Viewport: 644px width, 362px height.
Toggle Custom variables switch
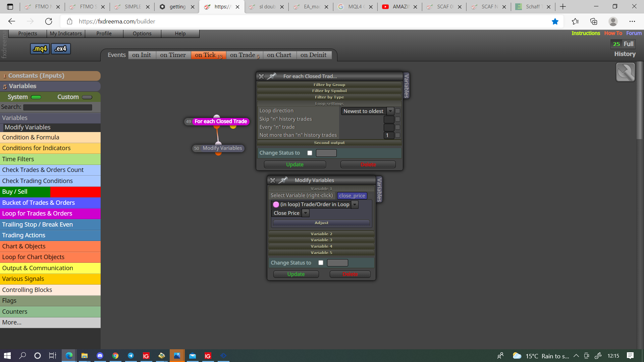(87, 97)
